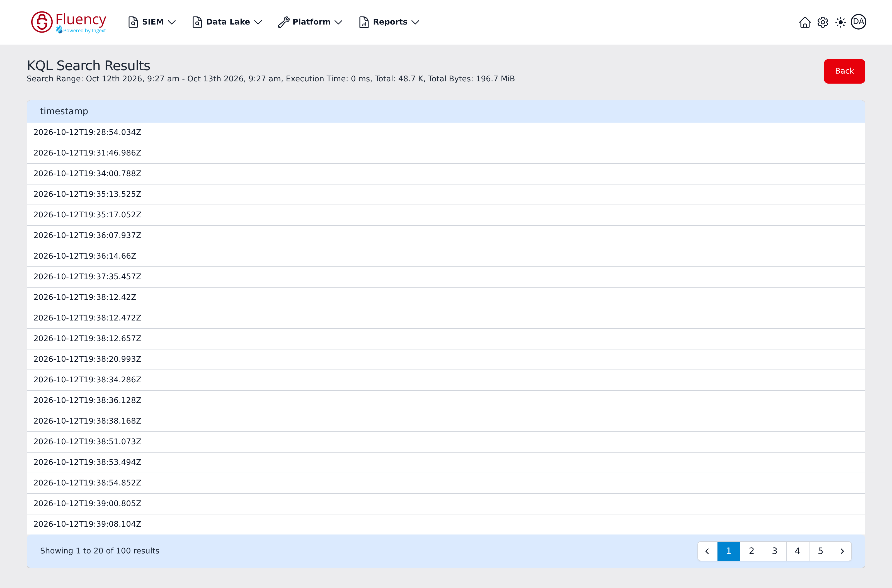Click the Fluency logo
The width and height of the screenshot is (892, 588).
pos(69,22)
